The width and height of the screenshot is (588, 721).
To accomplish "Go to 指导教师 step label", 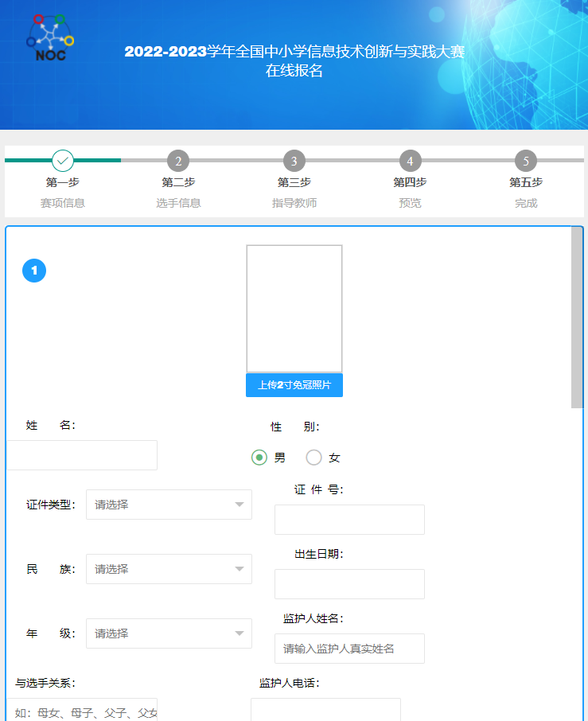I will (x=294, y=203).
